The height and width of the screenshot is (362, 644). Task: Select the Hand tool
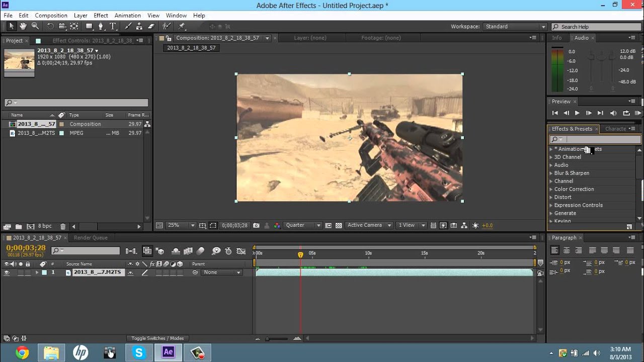tap(23, 26)
